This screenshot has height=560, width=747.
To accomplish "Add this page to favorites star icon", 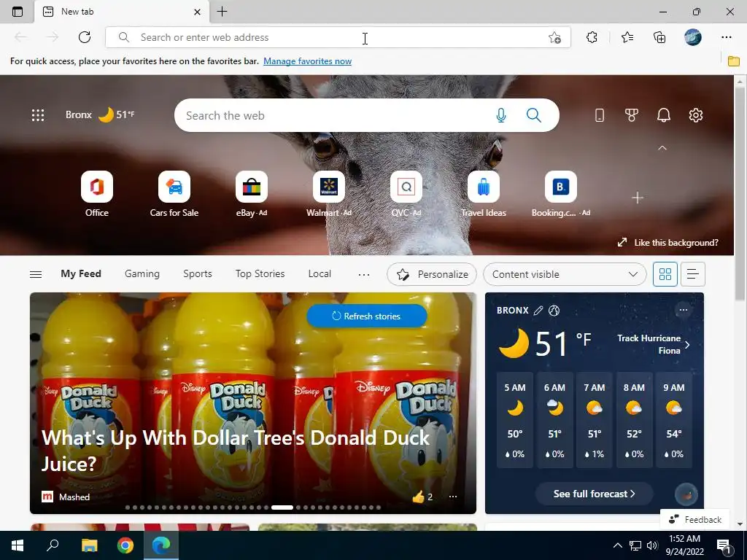I will pos(554,38).
